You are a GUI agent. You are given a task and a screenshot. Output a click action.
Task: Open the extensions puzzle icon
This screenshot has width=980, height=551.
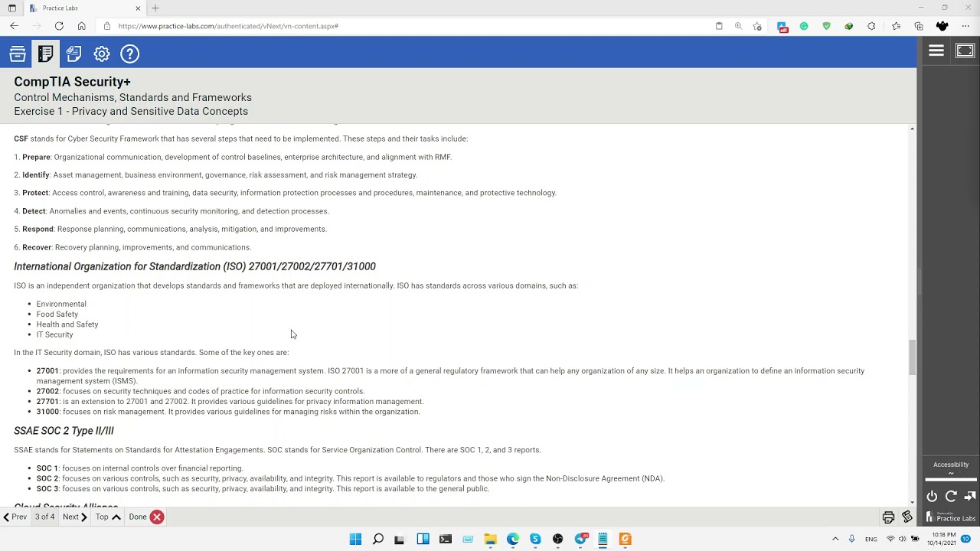[871, 26]
